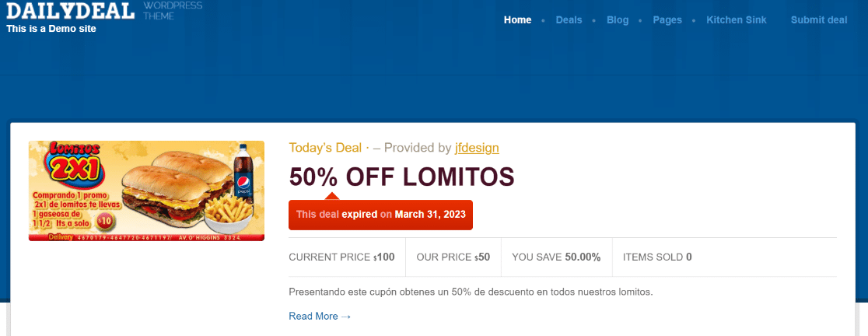This screenshot has width=868, height=336.
Task: Follow the Read More link
Action: point(320,317)
